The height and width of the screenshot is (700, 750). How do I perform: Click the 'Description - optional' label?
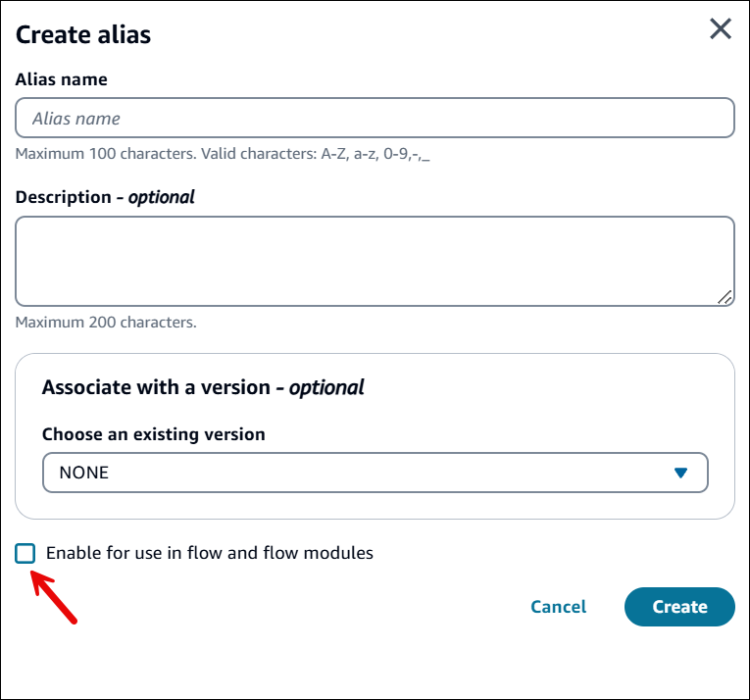pyautogui.click(x=105, y=197)
